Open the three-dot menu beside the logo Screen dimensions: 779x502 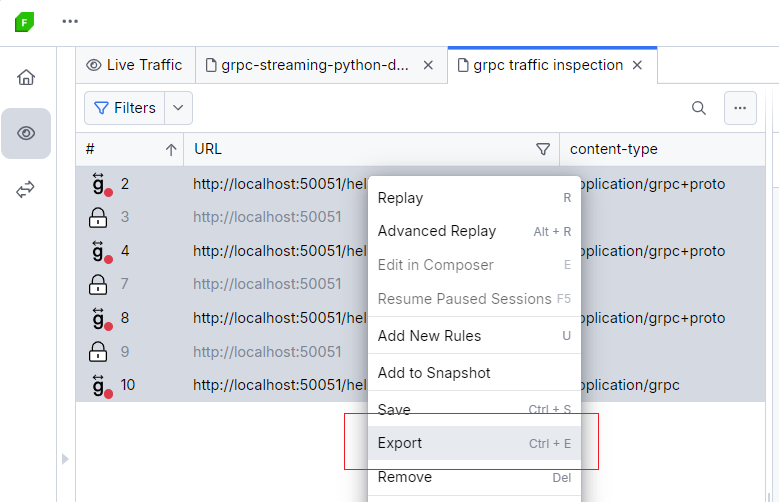point(70,21)
